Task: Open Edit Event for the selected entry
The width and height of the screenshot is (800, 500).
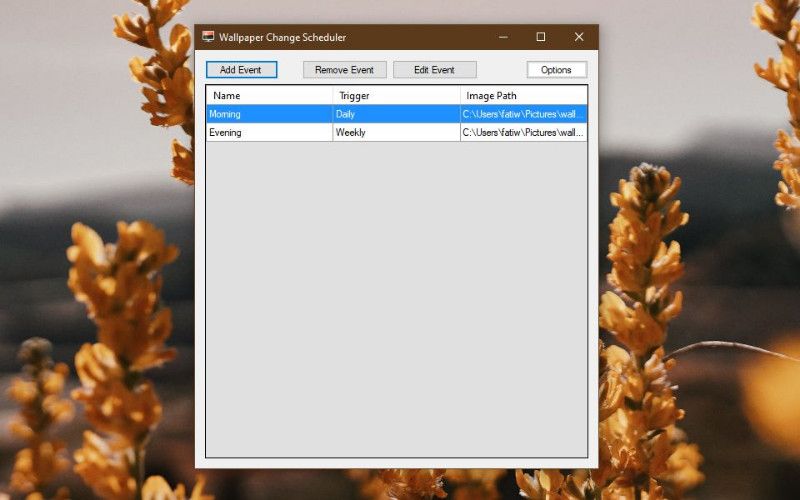Action: coord(434,70)
